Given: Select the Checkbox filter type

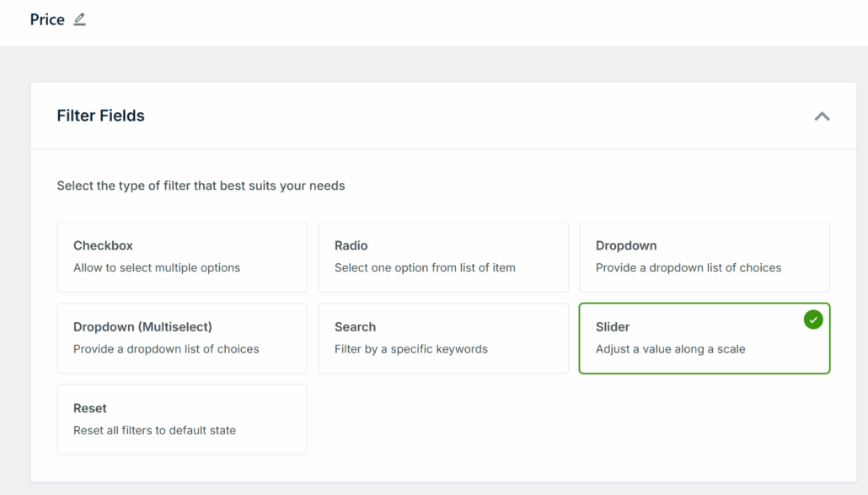Looking at the screenshot, I should pos(181,256).
